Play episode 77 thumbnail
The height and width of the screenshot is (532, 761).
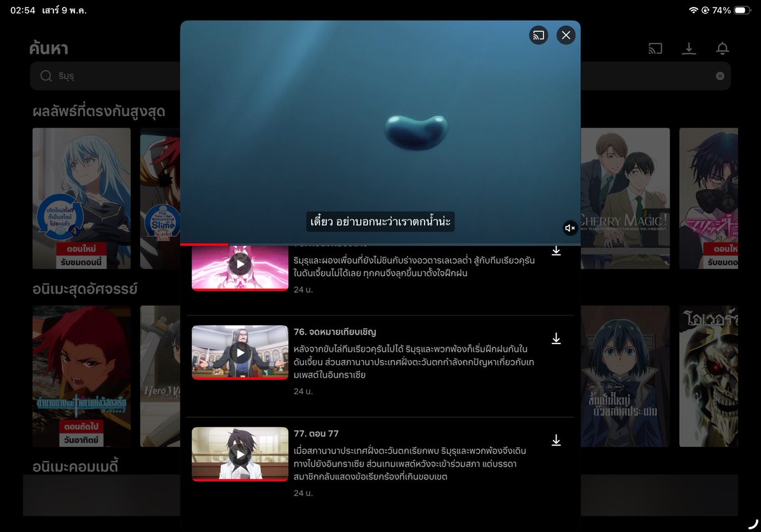[x=240, y=455]
